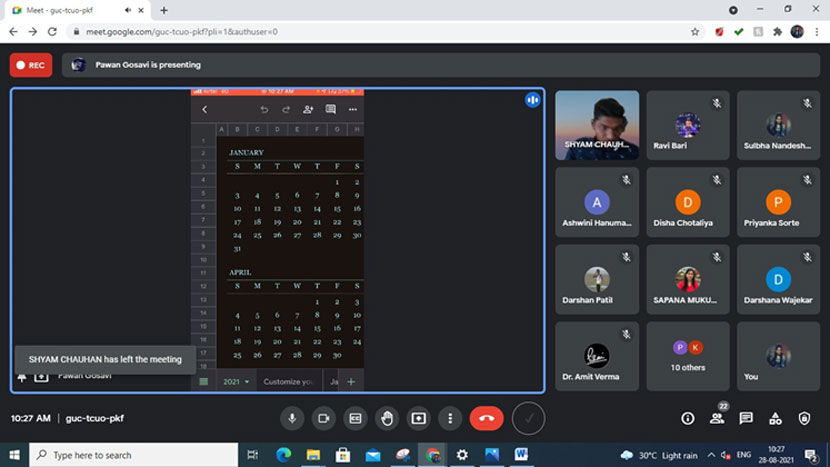Raise hand in the meeting
Screen dimensions: 830x467
(x=387, y=418)
